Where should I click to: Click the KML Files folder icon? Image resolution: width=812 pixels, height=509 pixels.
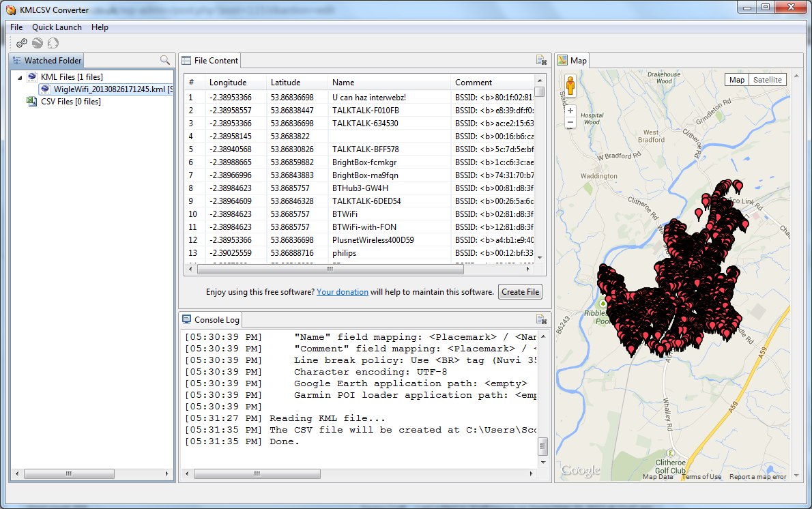(32, 76)
